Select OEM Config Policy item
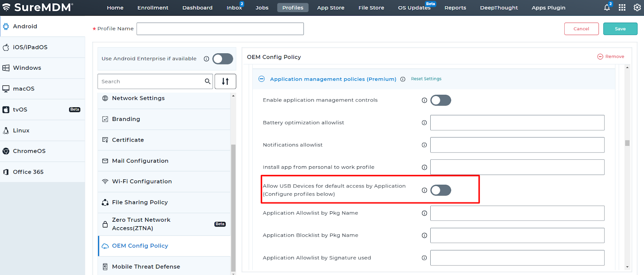This screenshot has height=275, width=644. pyautogui.click(x=164, y=246)
